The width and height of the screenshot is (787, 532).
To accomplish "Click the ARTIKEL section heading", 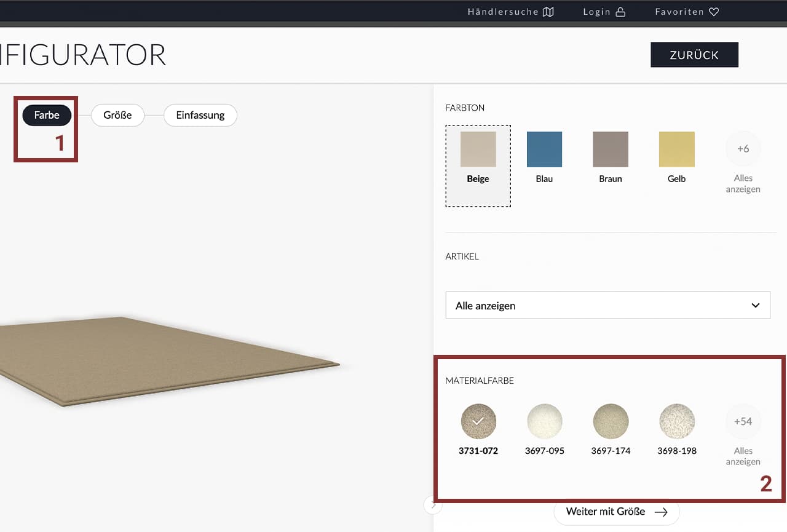I will (x=462, y=256).
